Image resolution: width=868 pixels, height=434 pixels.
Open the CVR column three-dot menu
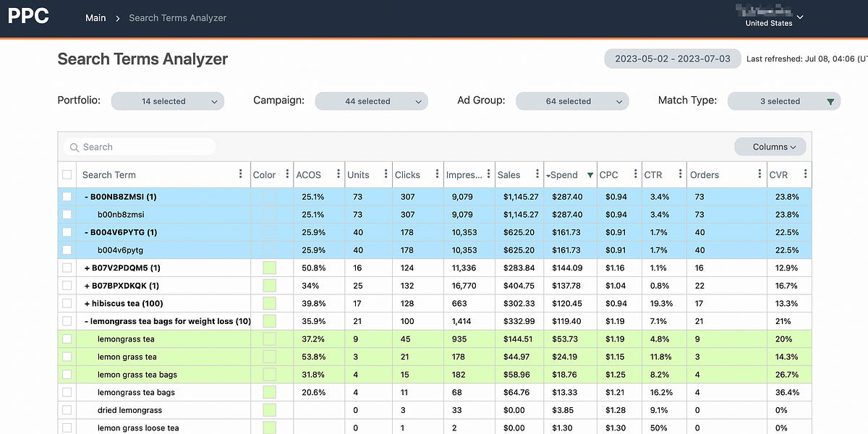click(805, 174)
